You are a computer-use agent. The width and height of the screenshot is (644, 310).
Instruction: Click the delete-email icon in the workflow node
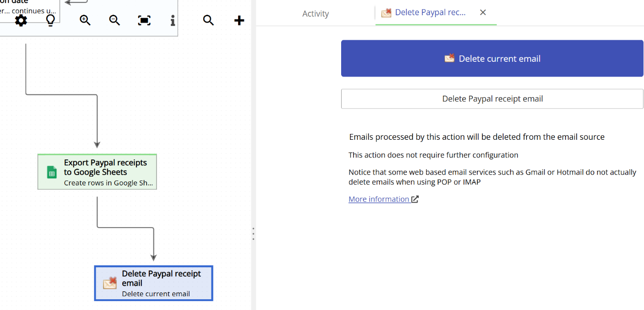[108, 283]
